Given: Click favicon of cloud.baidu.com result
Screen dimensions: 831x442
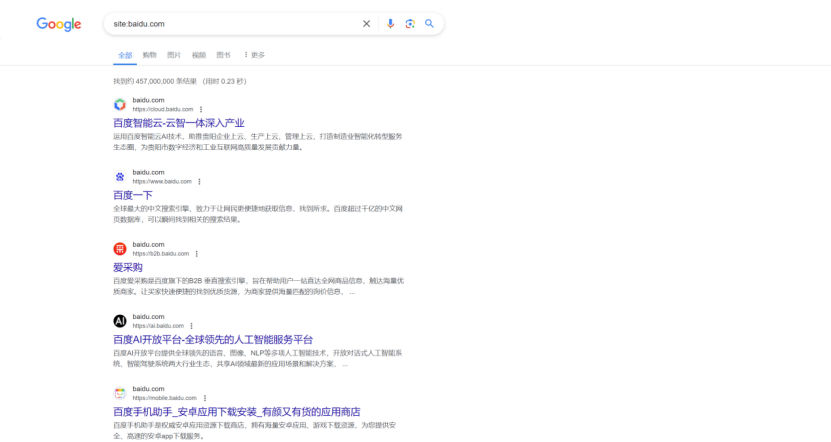Looking at the screenshot, I should 120,104.
